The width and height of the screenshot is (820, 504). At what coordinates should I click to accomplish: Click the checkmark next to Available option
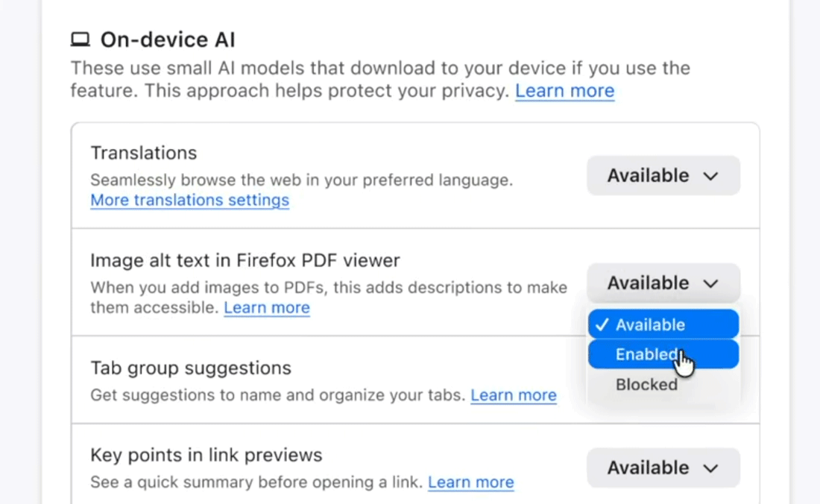[x=602, y=325]
